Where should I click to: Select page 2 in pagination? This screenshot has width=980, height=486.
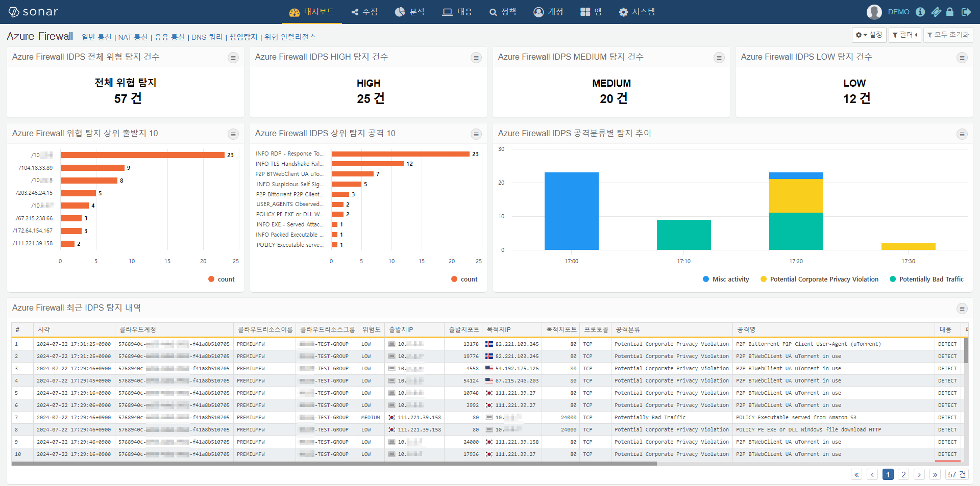point(903,474)
